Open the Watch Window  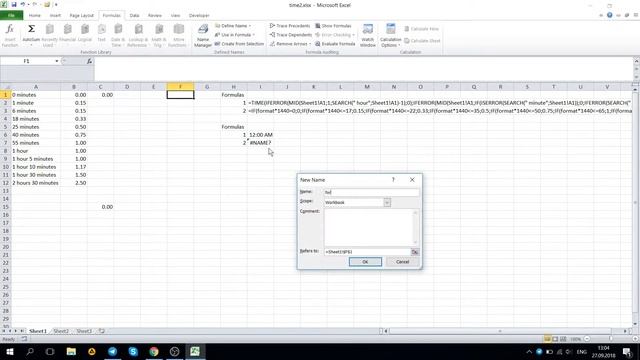pyautogui.click(x=367, y=36)
